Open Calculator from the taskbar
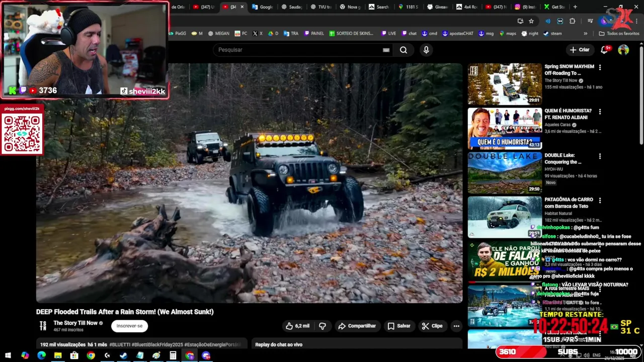This screenshot has height=362, width=644. pyautogui.click(x=173, y=355)
